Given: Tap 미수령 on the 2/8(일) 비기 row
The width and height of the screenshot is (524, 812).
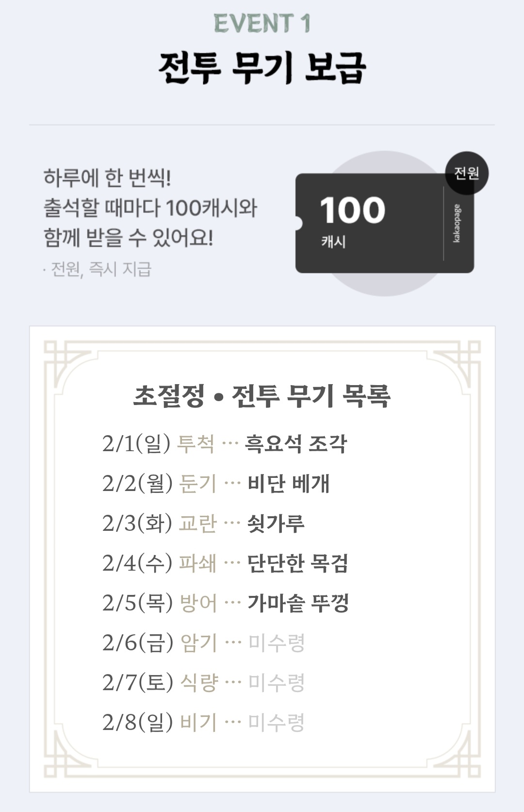Looking at the screenshot, I should pyautogui.click(x=276, y=722).
